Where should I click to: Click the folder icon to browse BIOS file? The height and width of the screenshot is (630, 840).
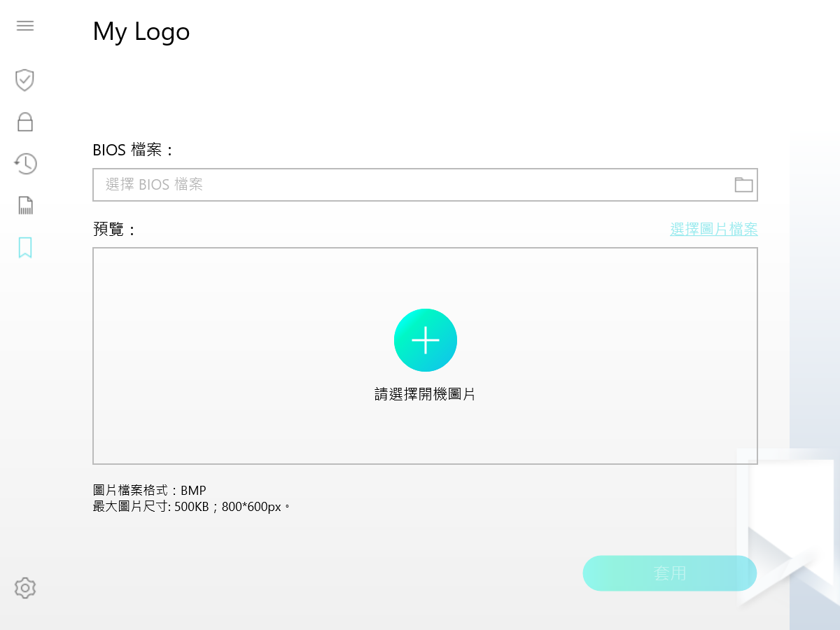(x=743, y=185)
